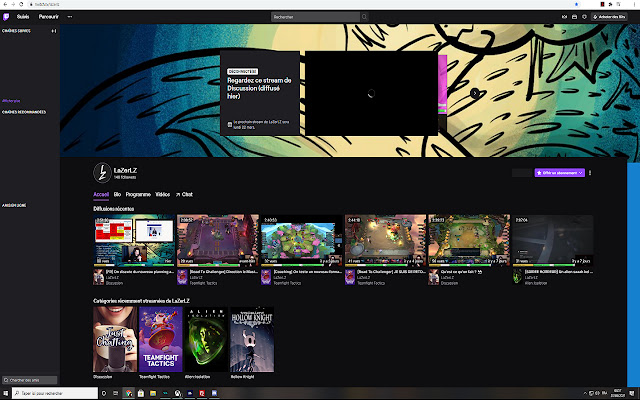Open the Vidéos channel tab
The height and width of the screenshot is (400, 640).
click(164, 194)
